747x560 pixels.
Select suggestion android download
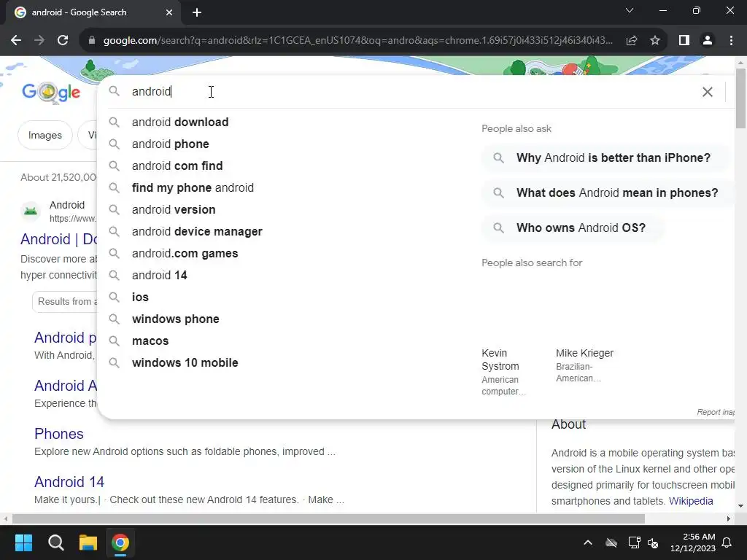180,122
